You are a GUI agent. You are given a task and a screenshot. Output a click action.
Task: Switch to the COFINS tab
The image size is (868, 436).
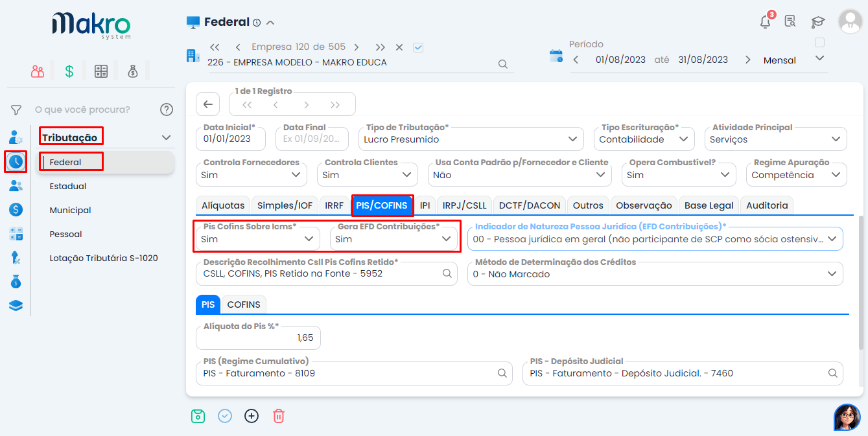pos(244,304)
